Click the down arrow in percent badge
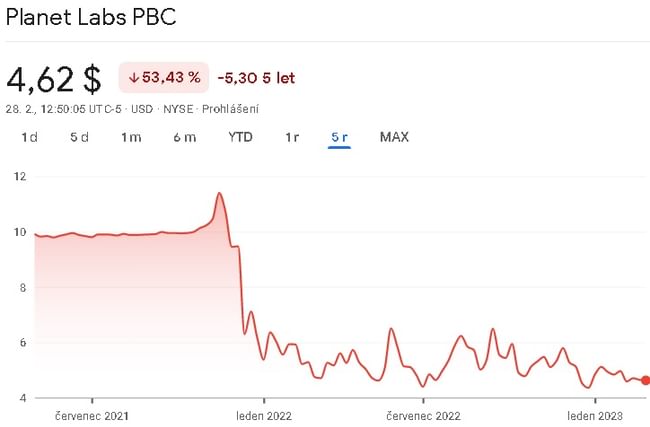The width and height of the screenshot is (650, 427). 133,78
